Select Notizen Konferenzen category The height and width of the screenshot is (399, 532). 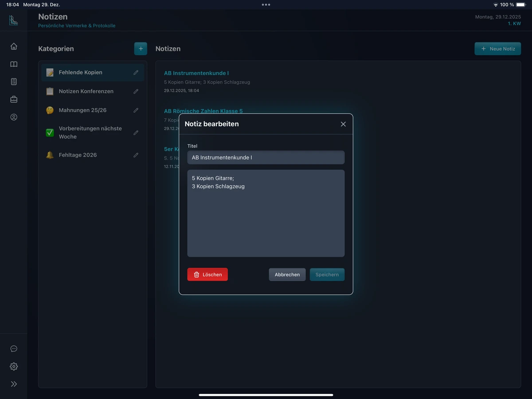coord(86,91)
